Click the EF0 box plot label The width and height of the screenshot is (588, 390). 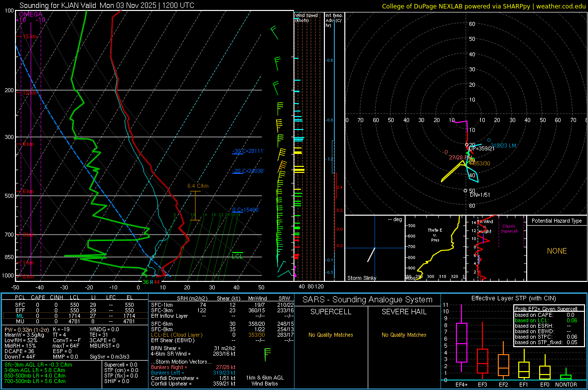(x=545, y=385)
